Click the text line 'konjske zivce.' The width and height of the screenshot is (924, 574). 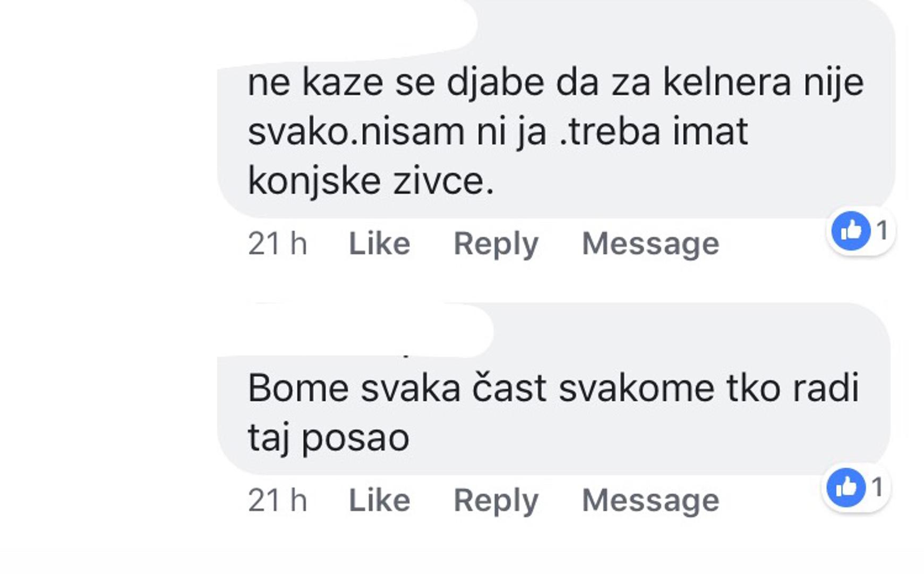pyautogui.click(x=371, y=182)
